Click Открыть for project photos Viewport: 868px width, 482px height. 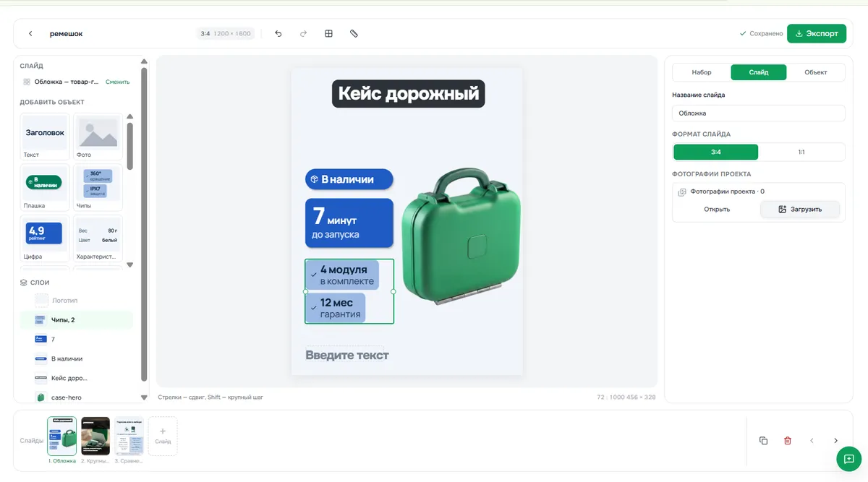pyautogui.click(x=717, y=210)
